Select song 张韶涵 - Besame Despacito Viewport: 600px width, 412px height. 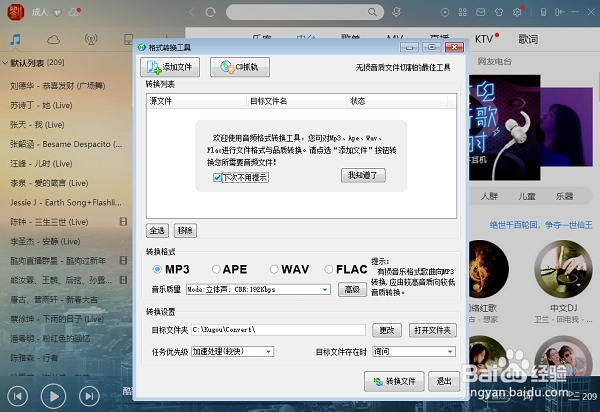(66, 144)
